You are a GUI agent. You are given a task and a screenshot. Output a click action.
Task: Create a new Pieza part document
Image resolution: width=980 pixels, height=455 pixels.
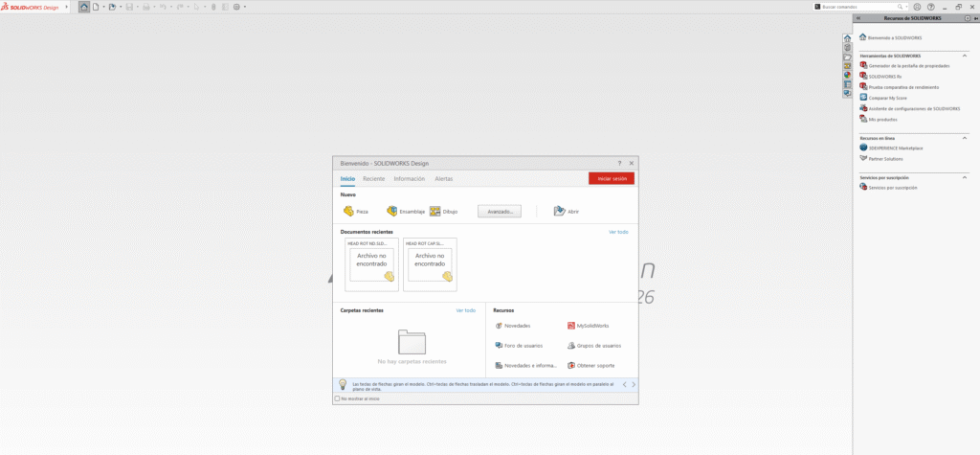[x=356, y=212]
